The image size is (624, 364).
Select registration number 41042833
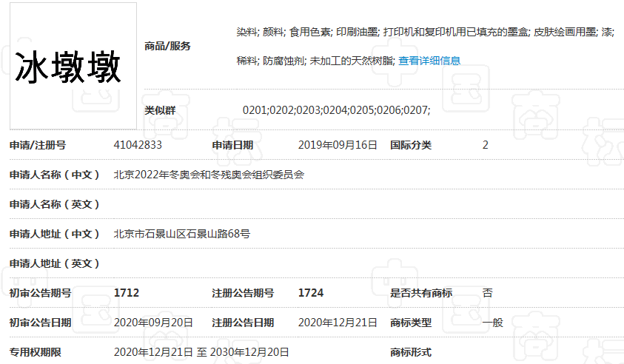tap(138, 145)
